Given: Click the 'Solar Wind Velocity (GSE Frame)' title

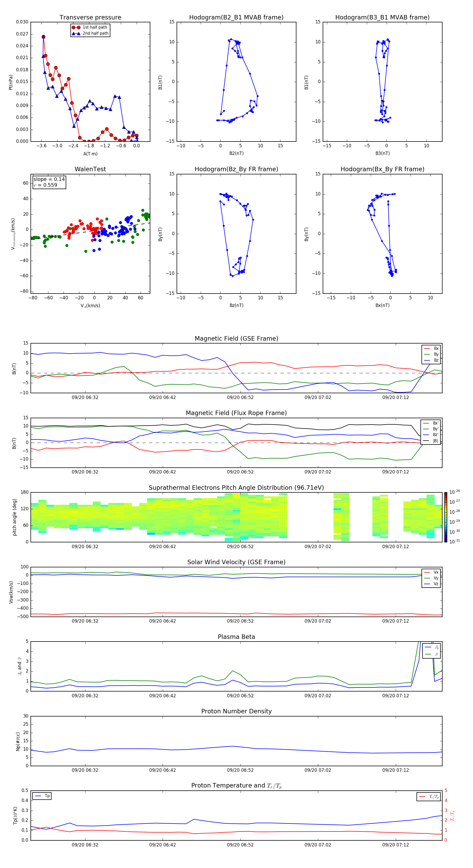Looking at the screenshot, I should pos(236,562).
